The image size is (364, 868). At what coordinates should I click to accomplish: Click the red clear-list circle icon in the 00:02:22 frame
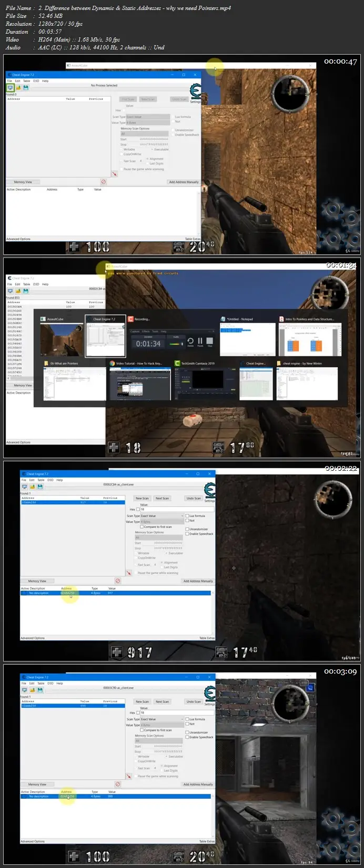[x=117, y=581]
